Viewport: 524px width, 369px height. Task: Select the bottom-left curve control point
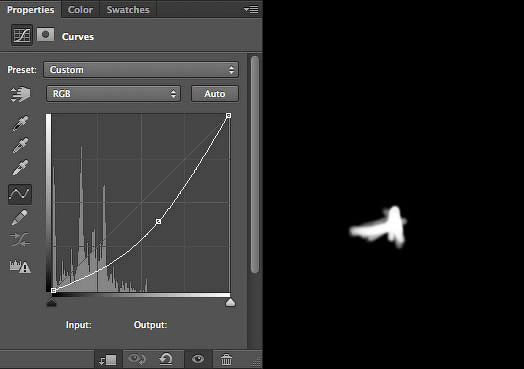click(x=53, y=290)
